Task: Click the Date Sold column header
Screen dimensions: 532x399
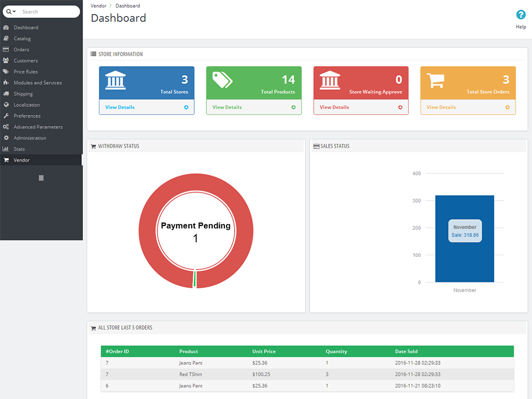Action: [406, 352]
